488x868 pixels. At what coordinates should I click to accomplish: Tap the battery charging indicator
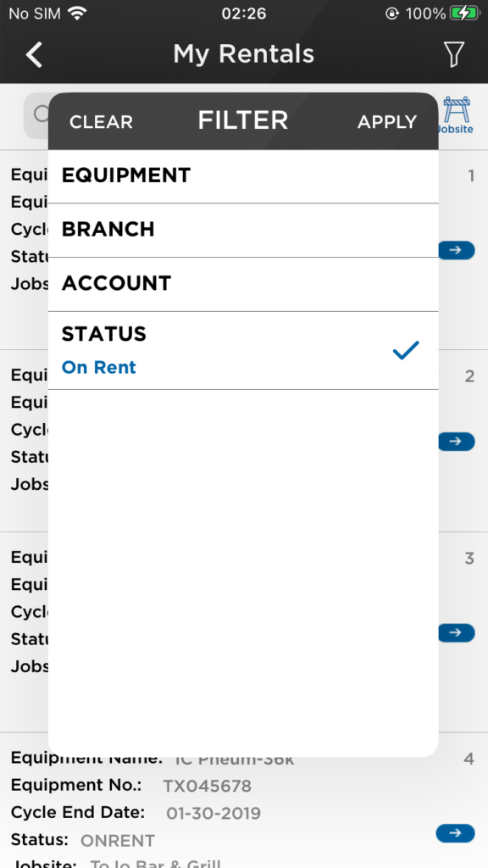(x=464, y=13)
